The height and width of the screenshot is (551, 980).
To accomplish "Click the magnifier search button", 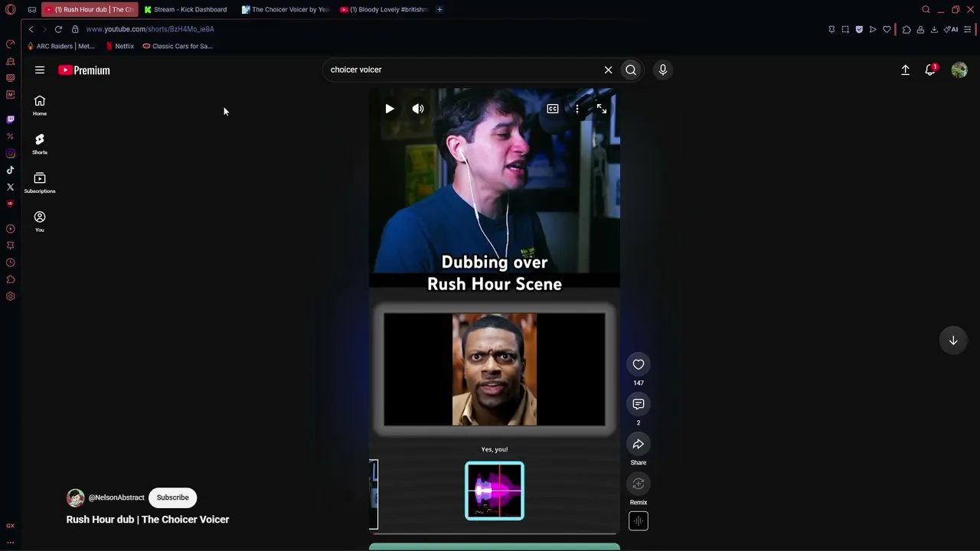I will click(x=631, y=70).
